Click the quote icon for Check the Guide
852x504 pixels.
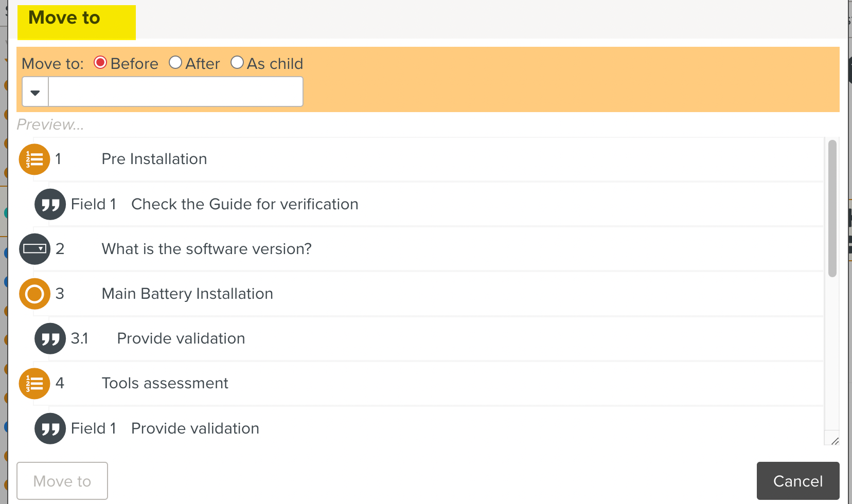[x=50, y=205]
